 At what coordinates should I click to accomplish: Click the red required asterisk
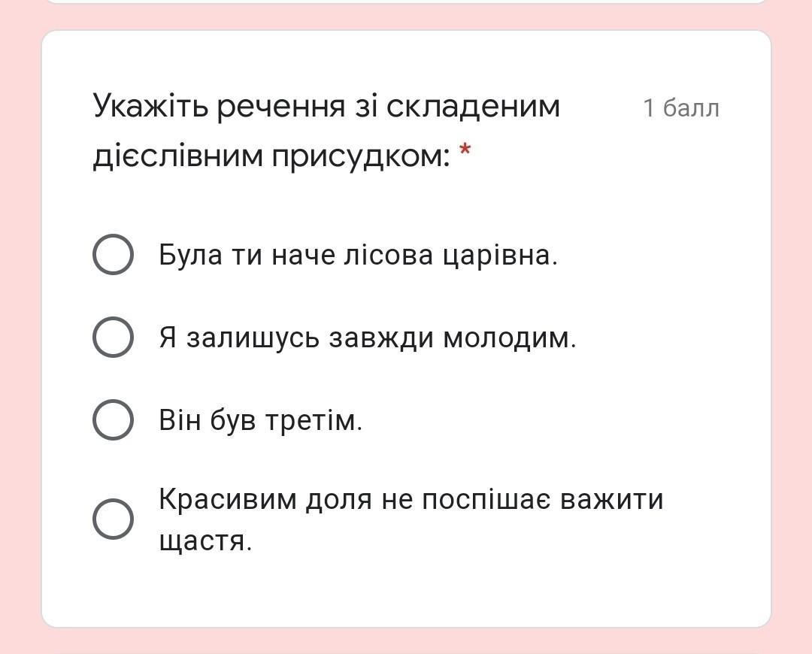tap(465, 151)
